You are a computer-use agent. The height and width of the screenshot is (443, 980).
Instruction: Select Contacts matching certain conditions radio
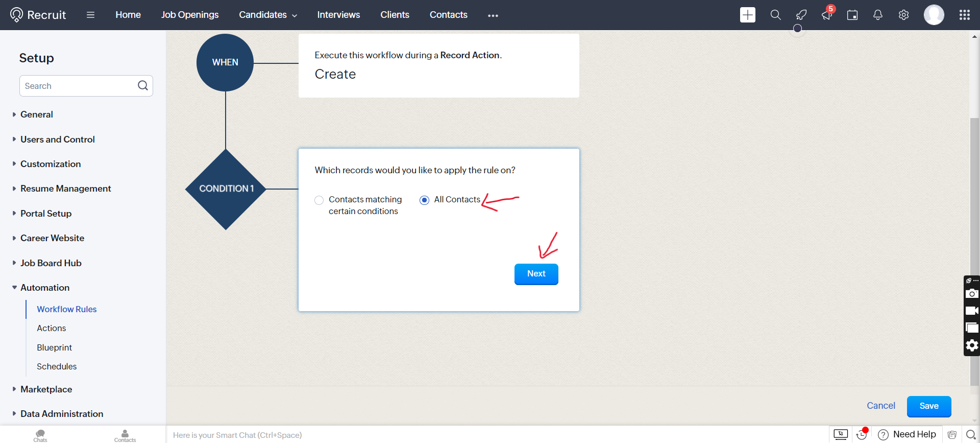pyautogui.click(x=319, y=200)
